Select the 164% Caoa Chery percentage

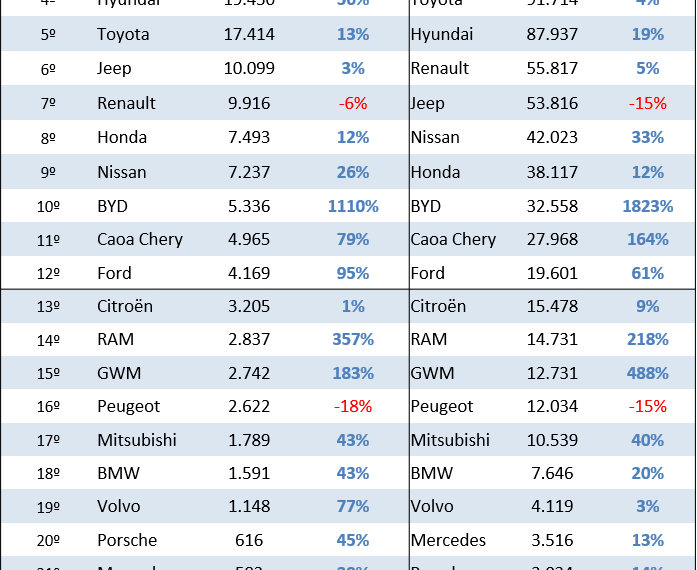pos(648,240)
